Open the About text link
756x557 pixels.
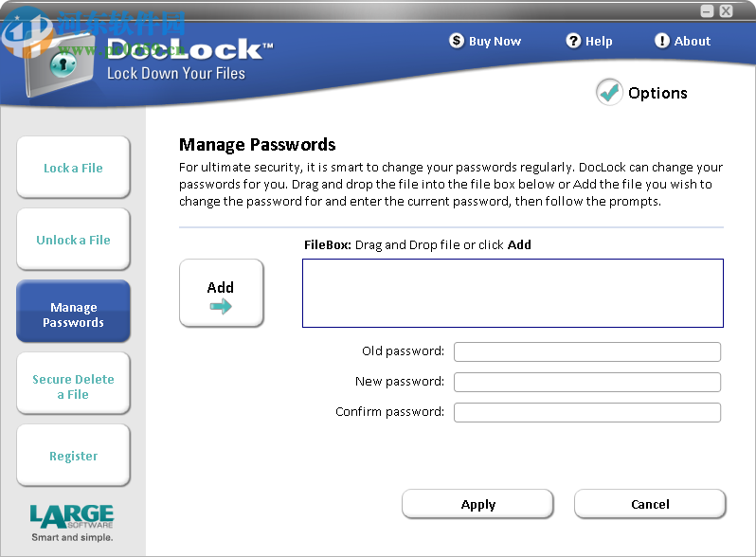click(693, 42)
